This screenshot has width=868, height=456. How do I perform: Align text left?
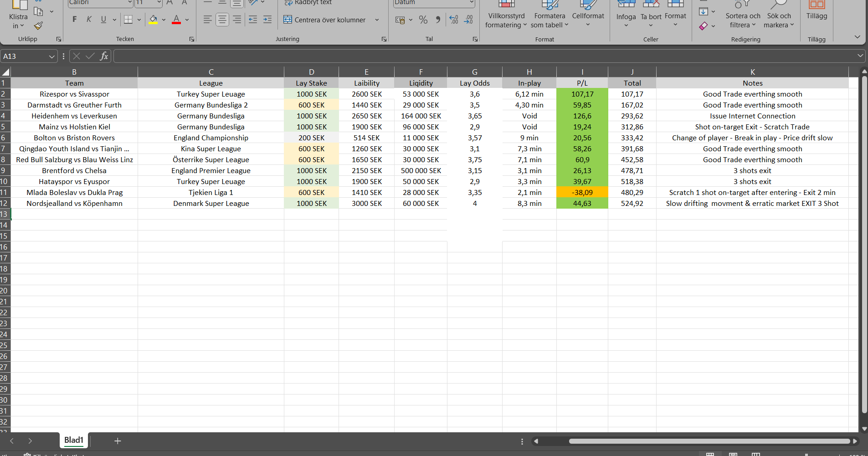click(x=207, y=20)
